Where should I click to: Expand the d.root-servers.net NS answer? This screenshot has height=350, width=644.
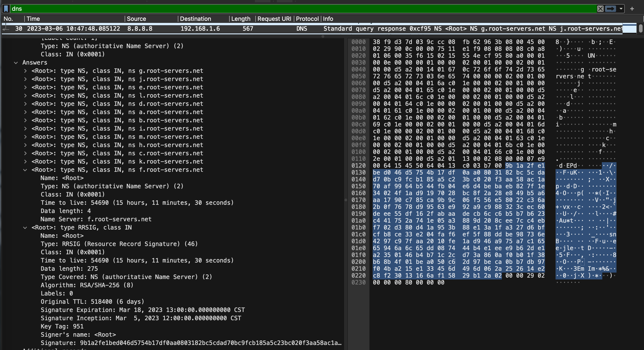coord(25,104)
